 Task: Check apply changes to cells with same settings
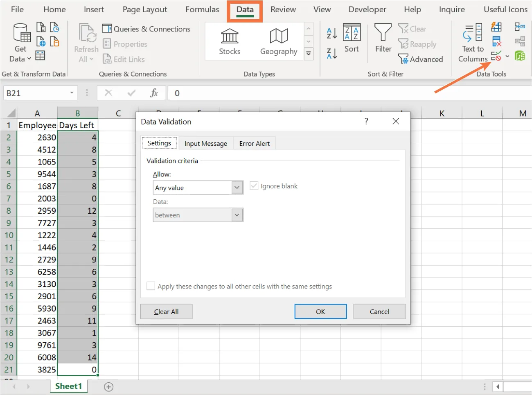coord(151,286)
